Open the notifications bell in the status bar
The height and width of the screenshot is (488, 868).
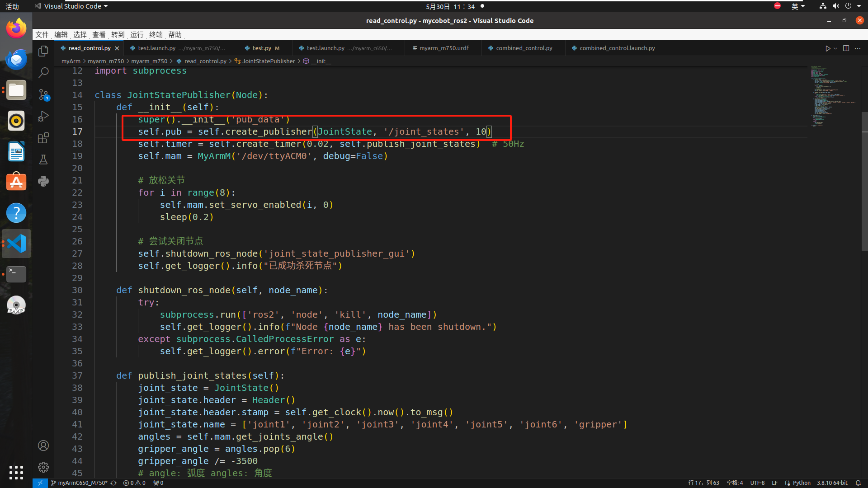[x=858, y=483]
